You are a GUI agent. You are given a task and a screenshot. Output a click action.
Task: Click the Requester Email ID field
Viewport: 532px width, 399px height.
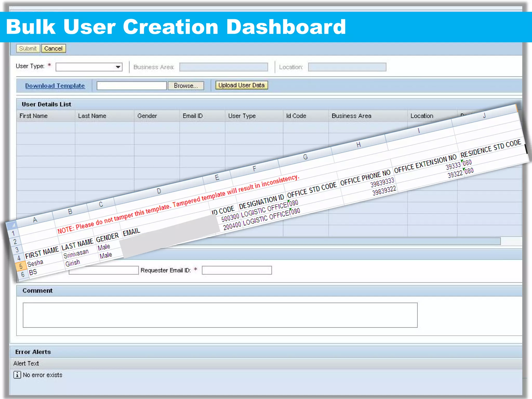click(x=237, y=270)
